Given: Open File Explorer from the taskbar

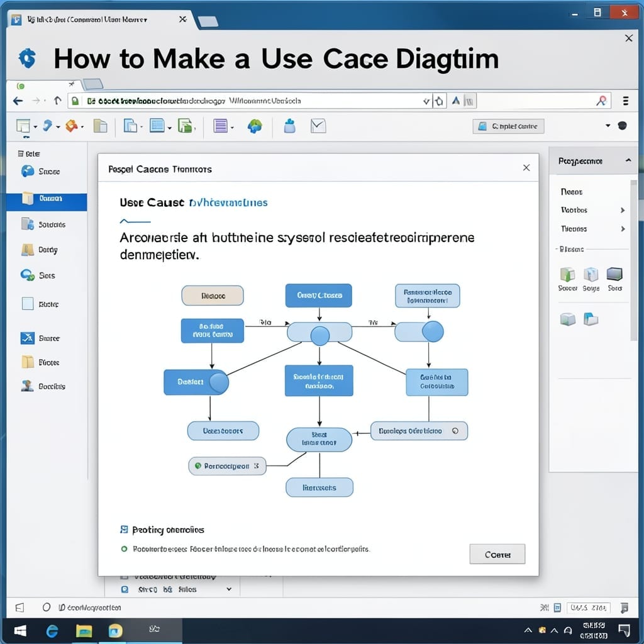Looking at the screenshot, I should pyautogui.click(x=84, y=631).
